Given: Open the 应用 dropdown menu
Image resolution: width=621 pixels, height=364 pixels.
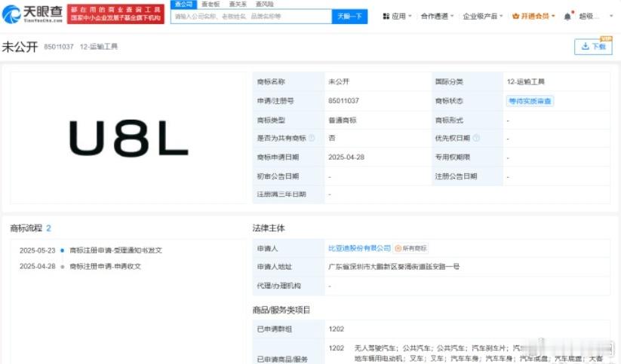Looking at the screenshot, I should [x=397, y=17].
